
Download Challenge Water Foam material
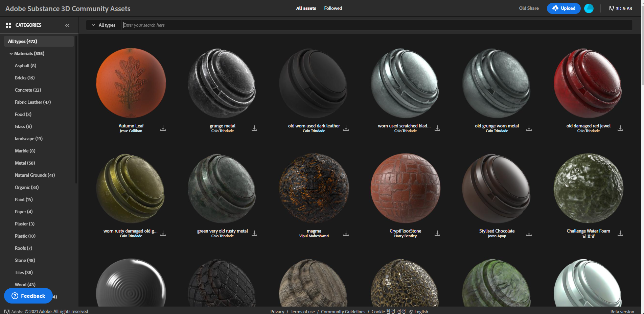coord(620,233)
